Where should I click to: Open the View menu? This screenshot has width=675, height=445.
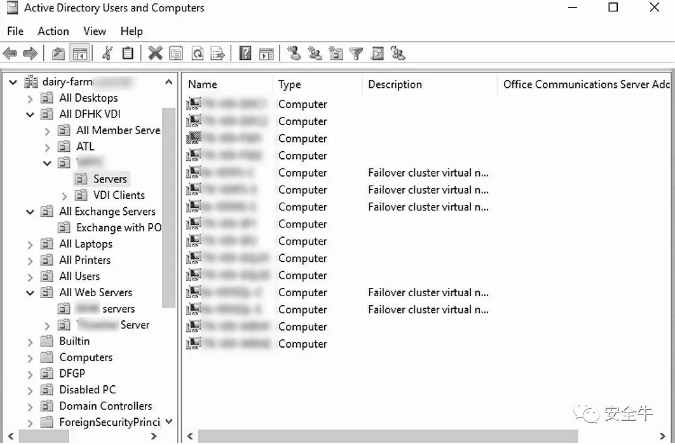95,31
